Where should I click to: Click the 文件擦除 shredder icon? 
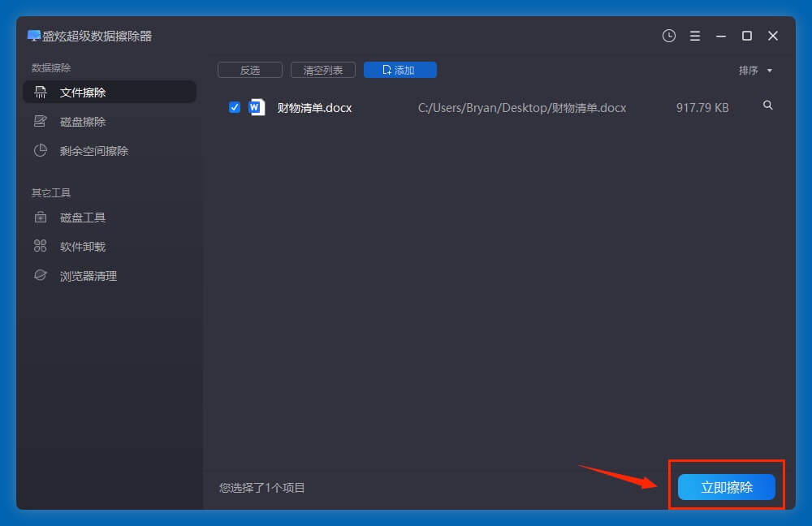click(40, 92)
